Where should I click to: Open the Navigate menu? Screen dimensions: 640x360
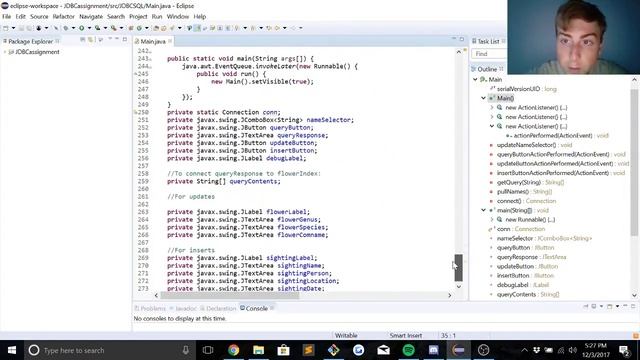[x=91, y=17]
